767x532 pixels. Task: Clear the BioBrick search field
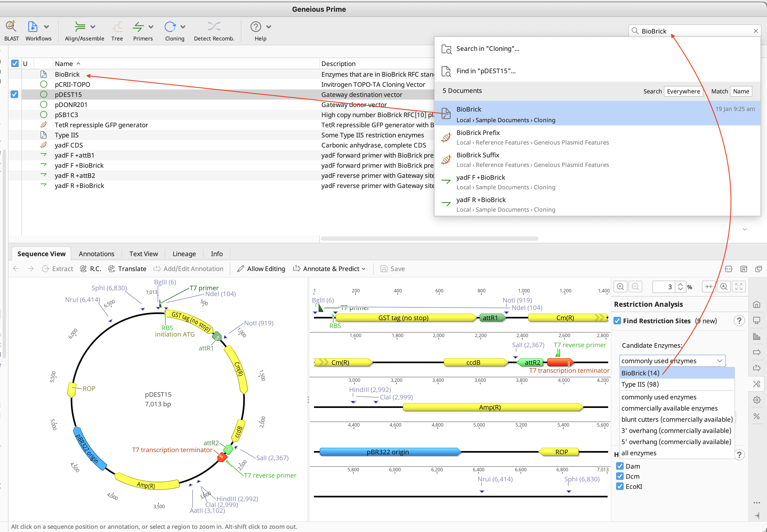[x=755, y=31]
